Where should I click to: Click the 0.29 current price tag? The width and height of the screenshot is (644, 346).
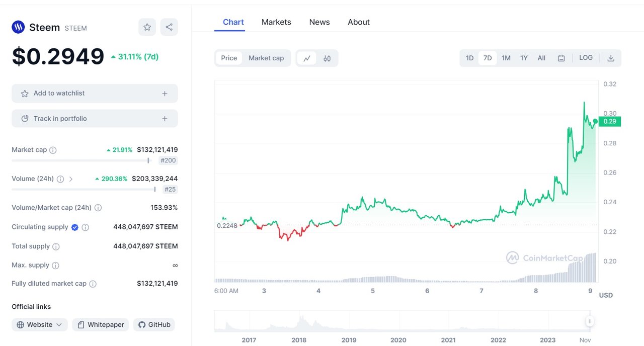click(x=610, y=121)
